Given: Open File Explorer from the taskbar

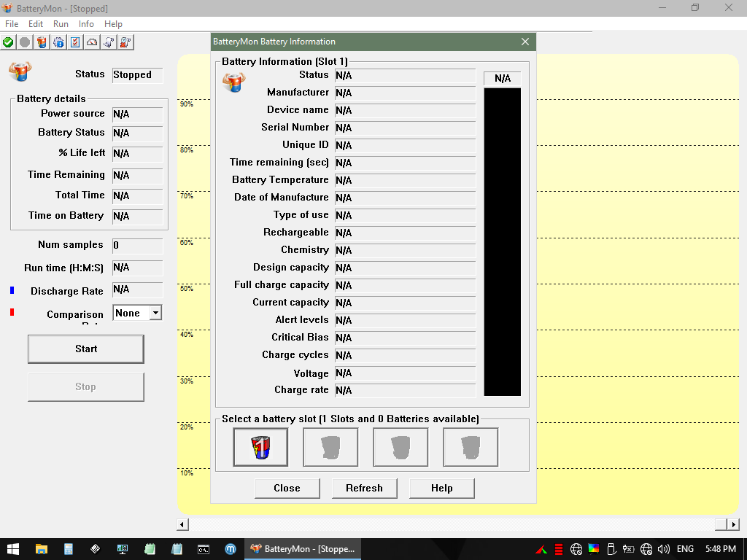Looking at the screenshot, I should [42, 549].
